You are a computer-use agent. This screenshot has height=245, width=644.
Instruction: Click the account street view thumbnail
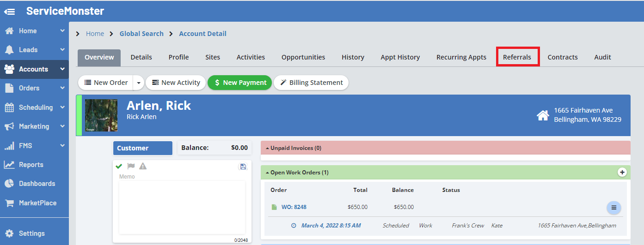(101, 115)
